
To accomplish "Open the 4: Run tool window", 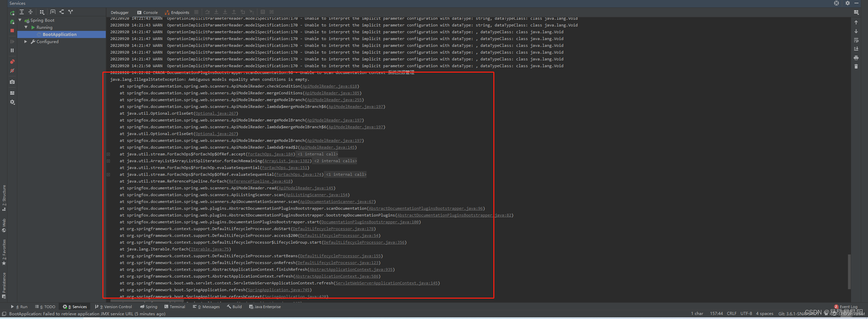I will [x=19, y=306].
